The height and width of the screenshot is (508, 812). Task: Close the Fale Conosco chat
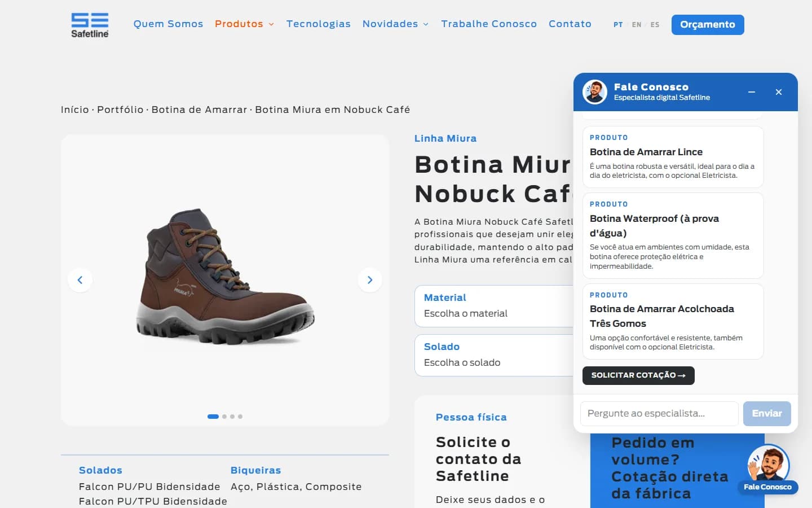pos(779,92)
